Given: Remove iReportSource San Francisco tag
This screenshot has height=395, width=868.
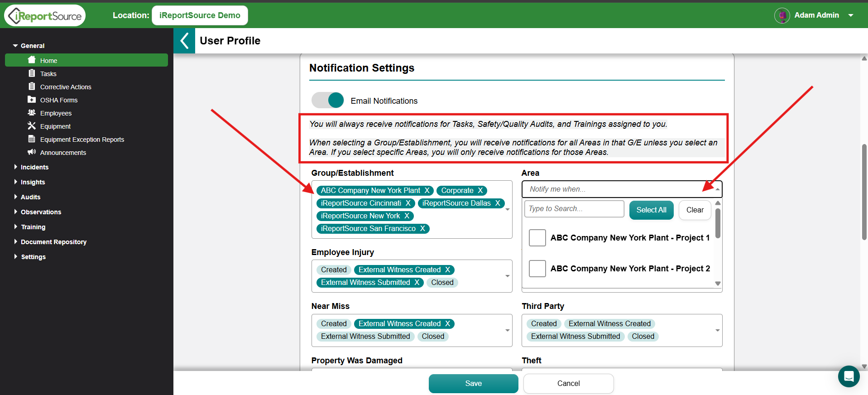Looking at the screenshot, I should (422, 229).
